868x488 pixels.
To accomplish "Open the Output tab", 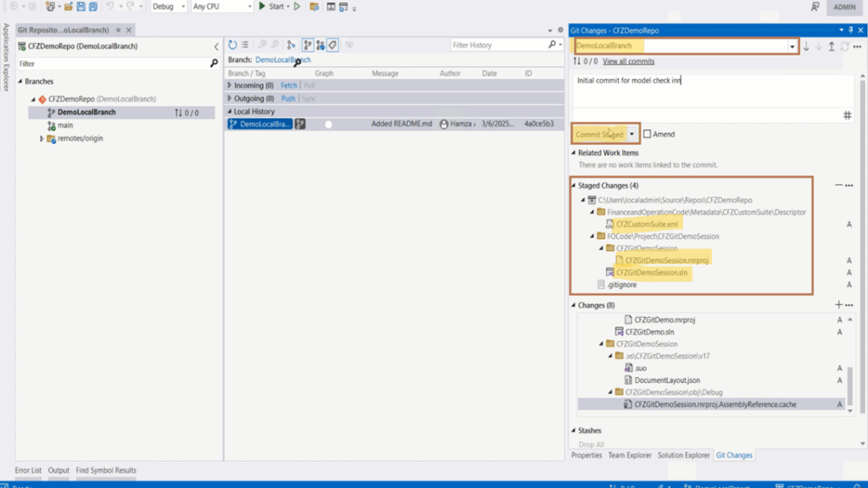I will point(58,470).
